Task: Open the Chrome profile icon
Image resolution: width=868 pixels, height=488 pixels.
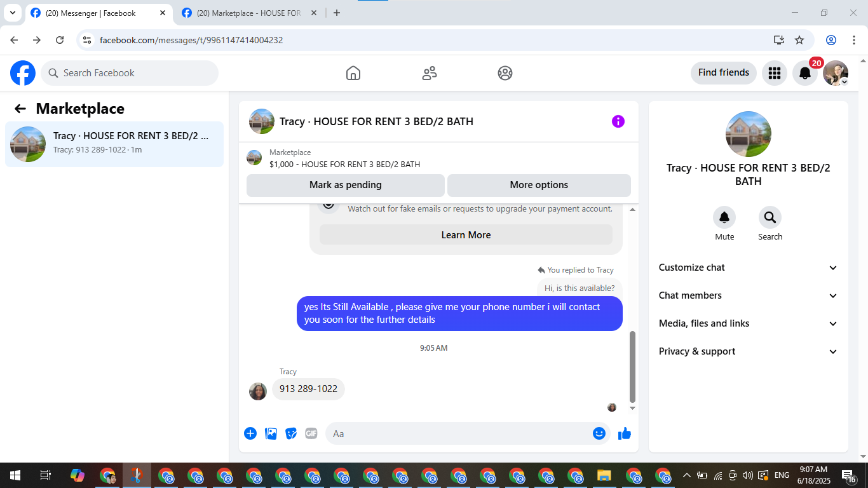Action: [x=831, y=40]
